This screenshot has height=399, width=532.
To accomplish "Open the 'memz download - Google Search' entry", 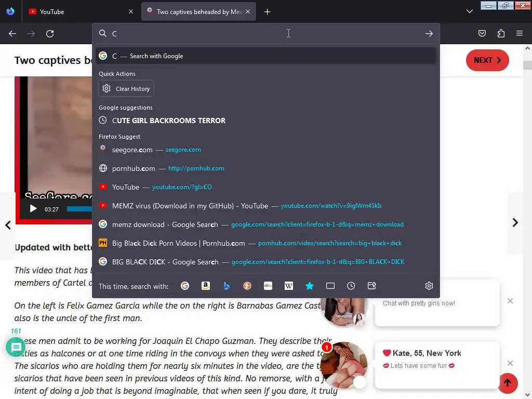I will [266, 224].
